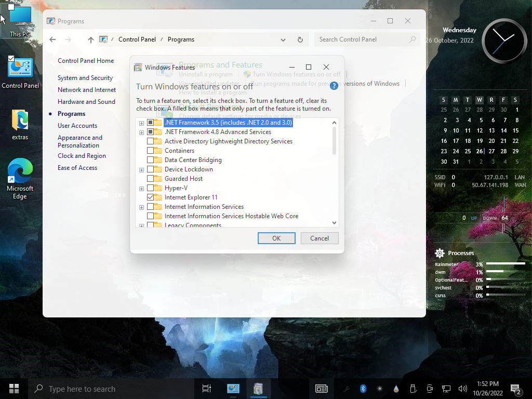Open the extras folder on desktop

[x=20, y=124]
